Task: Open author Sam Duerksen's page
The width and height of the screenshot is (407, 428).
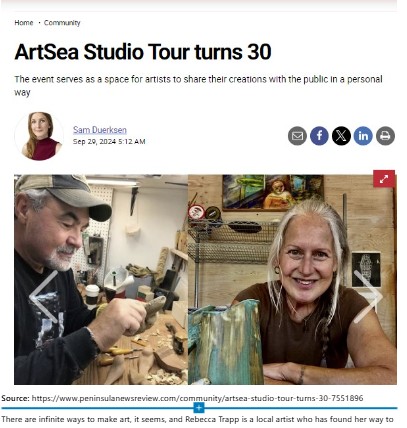Action: coord(100,130)
